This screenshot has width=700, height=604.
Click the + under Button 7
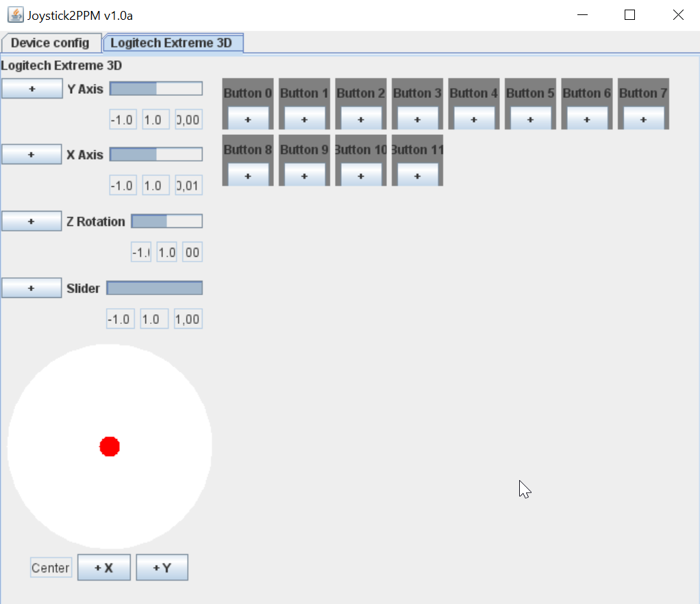(643, 118)
